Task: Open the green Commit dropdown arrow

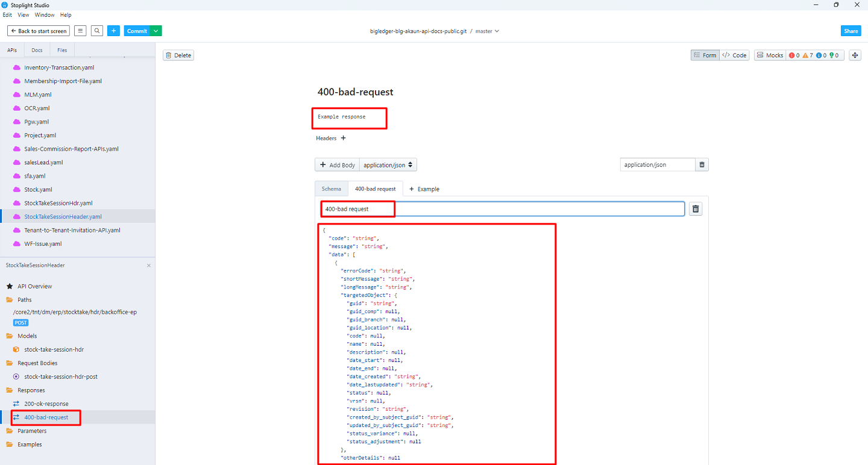Action: (156, 31)
